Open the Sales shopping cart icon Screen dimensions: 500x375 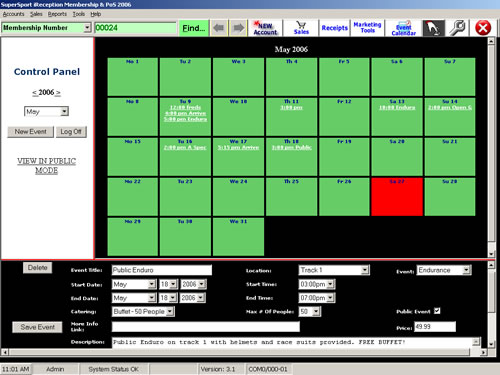(301, 28)
